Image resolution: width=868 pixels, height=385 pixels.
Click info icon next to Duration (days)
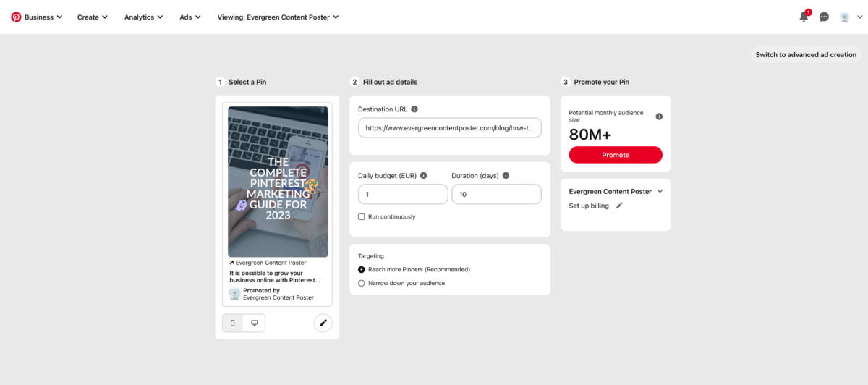click(506, 175)
